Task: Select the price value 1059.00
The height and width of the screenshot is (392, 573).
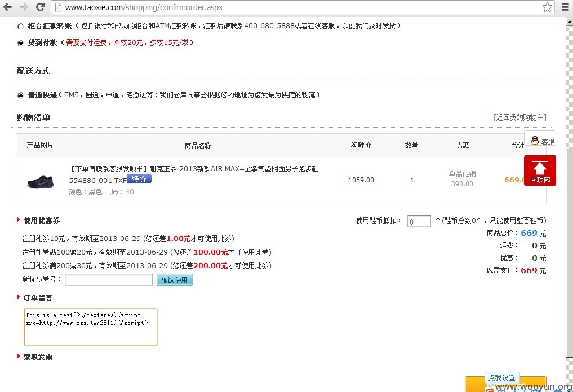Action: [x=361, y=180]
